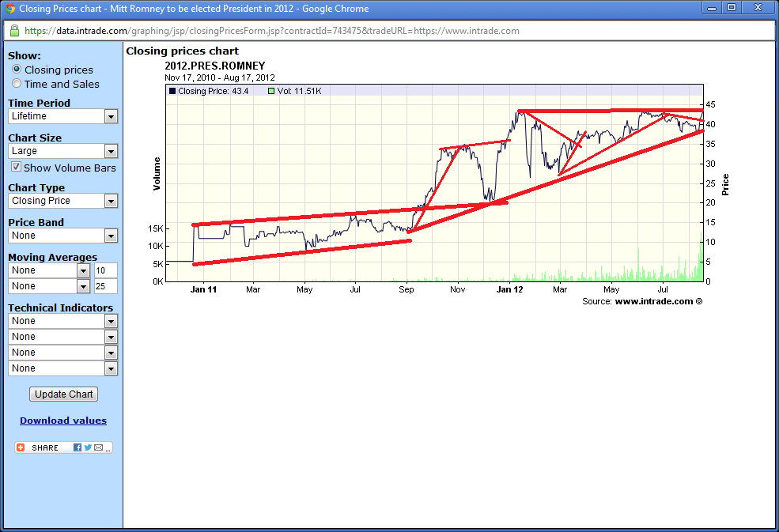Click the green padlock icon in address bar
779x532 pixels.
(x=14, y=31)
